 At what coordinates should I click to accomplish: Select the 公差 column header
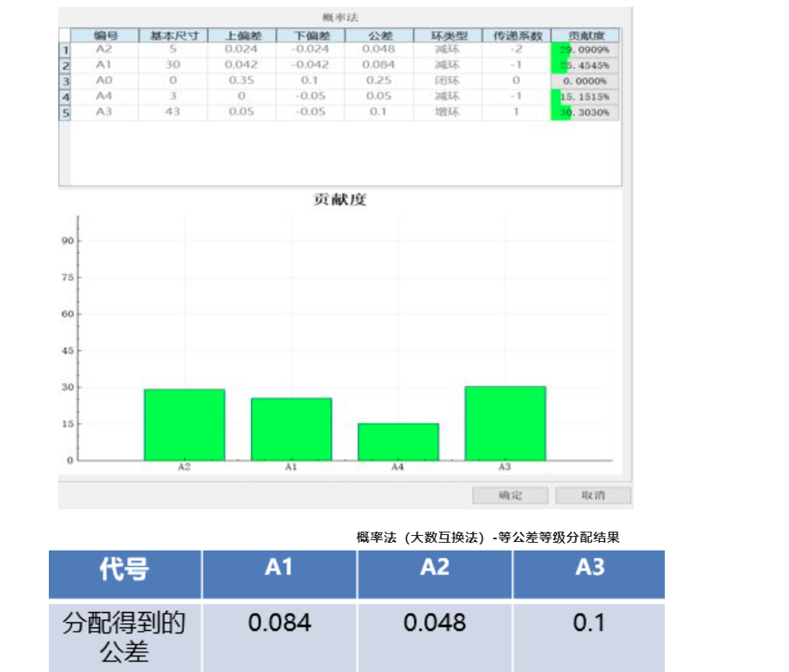(378, 34)
